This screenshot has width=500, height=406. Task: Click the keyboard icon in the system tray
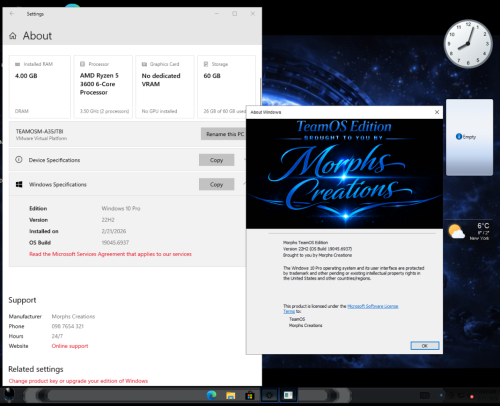(425, 396)
